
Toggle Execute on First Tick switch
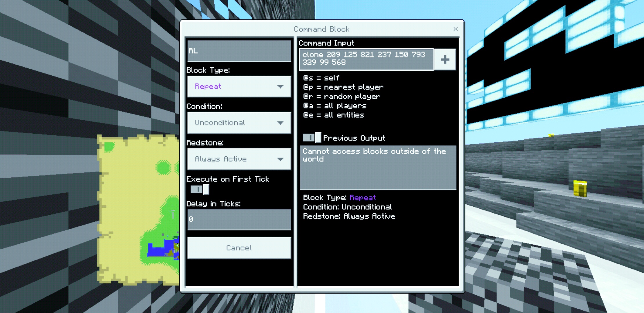coord(200,190)
